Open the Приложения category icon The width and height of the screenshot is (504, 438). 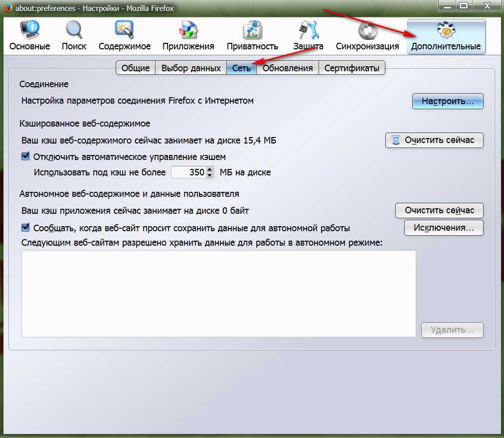click(188, 36)
